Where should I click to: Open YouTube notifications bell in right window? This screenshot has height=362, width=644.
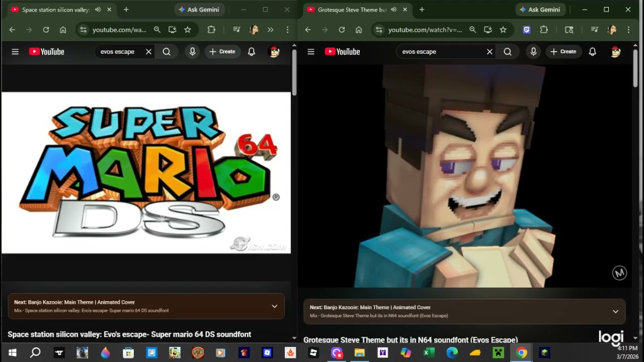(x=593, y=52)
